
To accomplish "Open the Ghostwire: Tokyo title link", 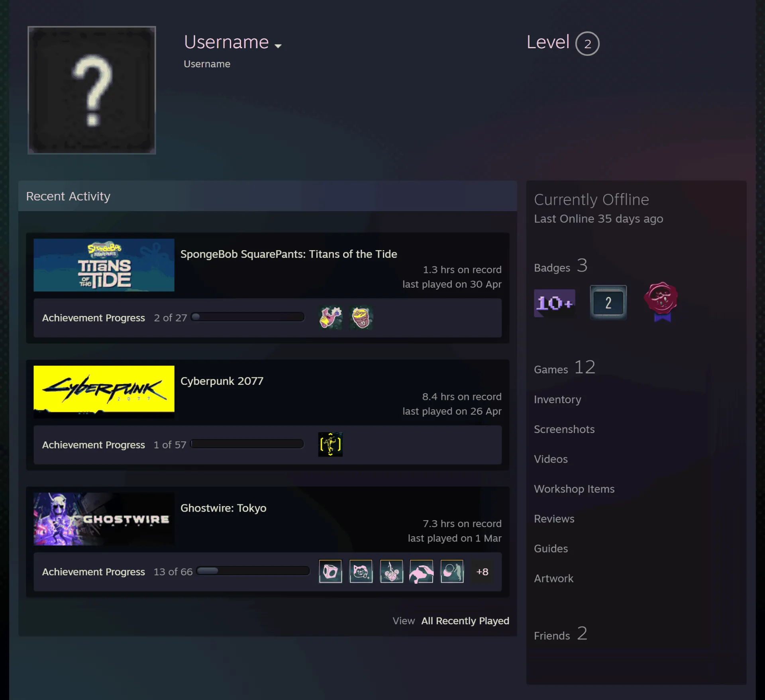I will click(x=224, y=508).
